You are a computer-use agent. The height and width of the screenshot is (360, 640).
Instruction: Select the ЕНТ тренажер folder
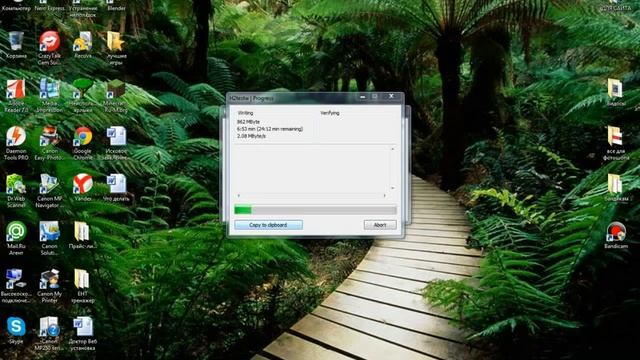(83, 286)
